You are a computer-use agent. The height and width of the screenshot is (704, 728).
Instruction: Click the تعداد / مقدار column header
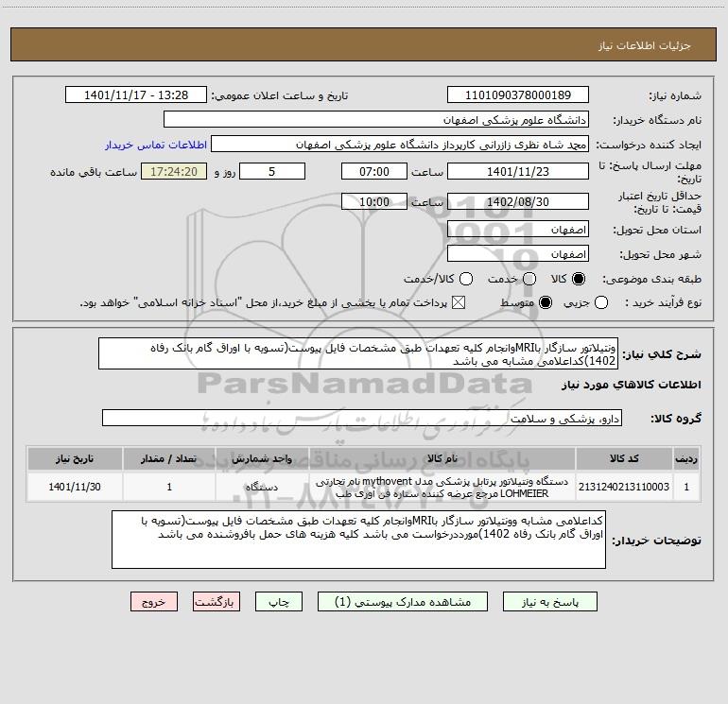[x=169, y=458]
